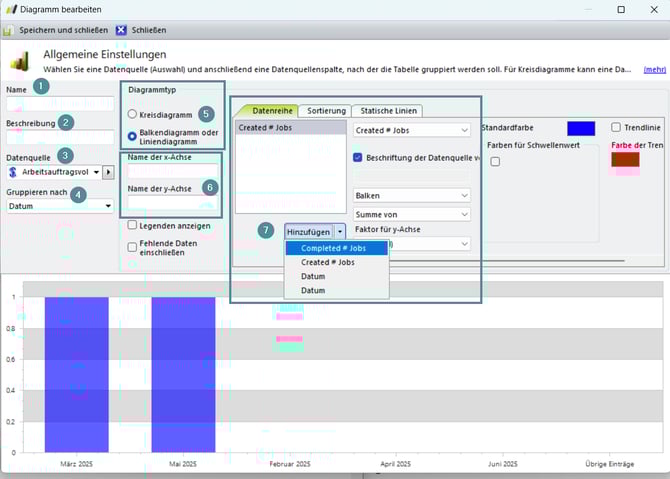Click the Speichern und schließen save icon
Image resolution: width=670 pixels, height=479 pixels.
[x=8, y=31]
